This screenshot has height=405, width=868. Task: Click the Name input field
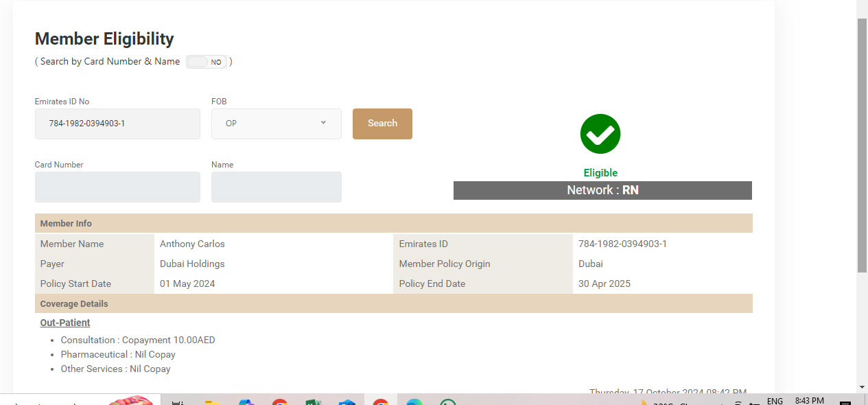click(277, 187)
